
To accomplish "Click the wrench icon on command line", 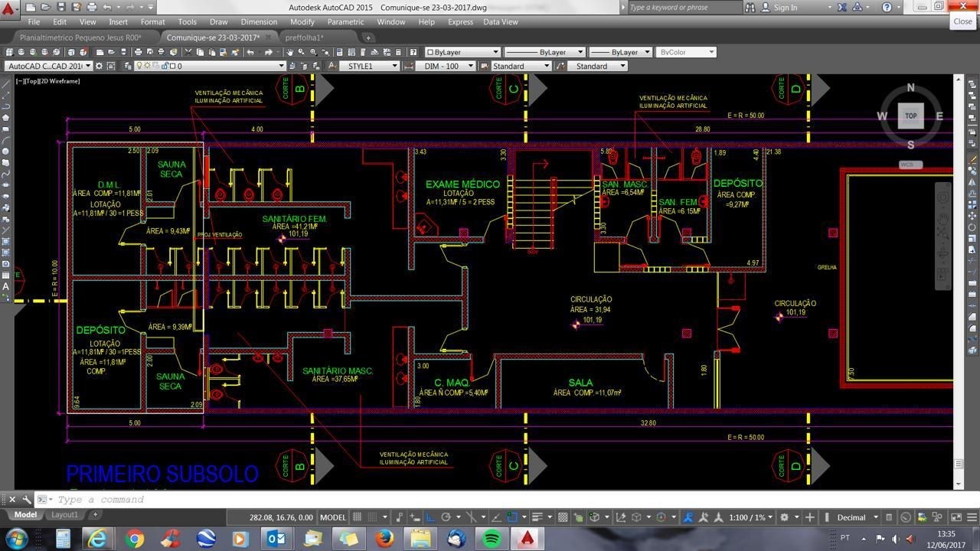I will 27,499.
